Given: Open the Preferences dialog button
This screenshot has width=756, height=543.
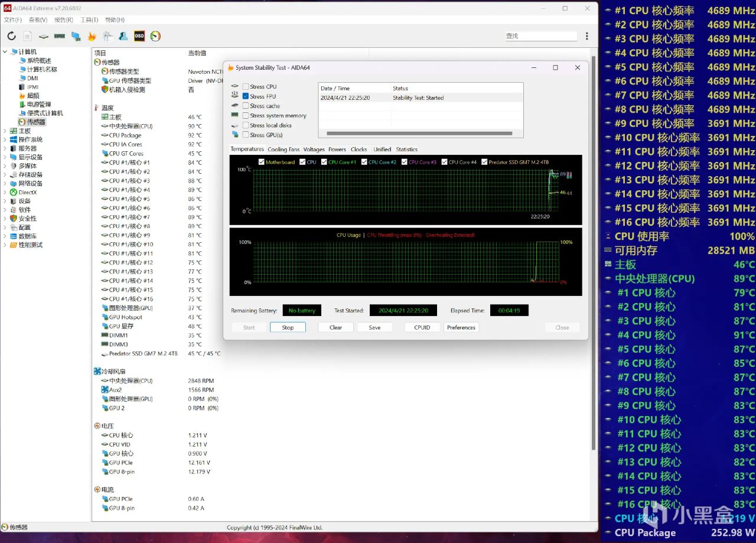Looking at the screenshot, I should click(x=461, y=327).
